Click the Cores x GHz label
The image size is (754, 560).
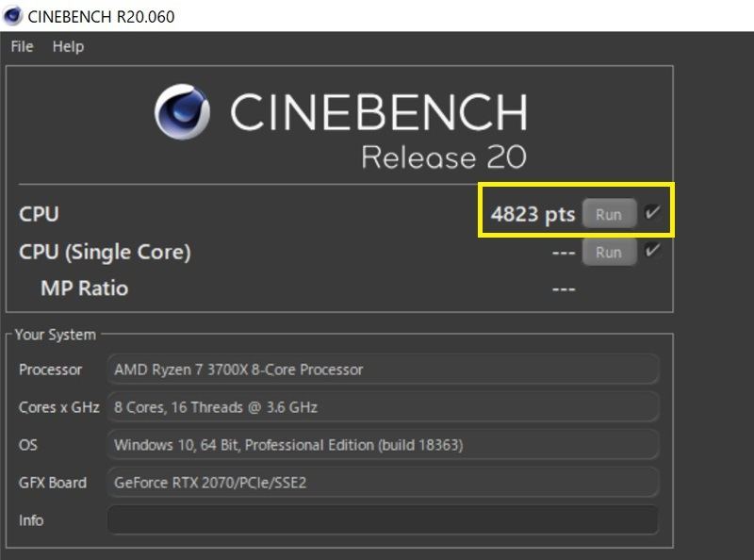[59, 407]
